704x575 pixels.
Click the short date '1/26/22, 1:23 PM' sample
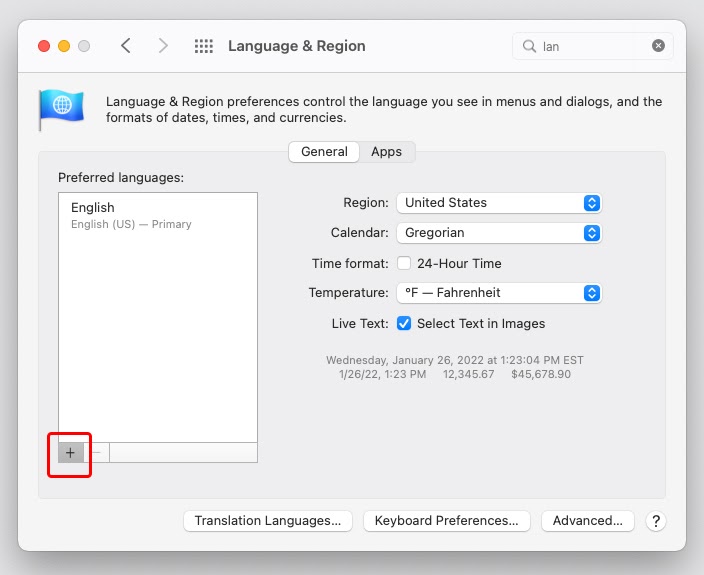pyautogui.click(x=383, y=374)
